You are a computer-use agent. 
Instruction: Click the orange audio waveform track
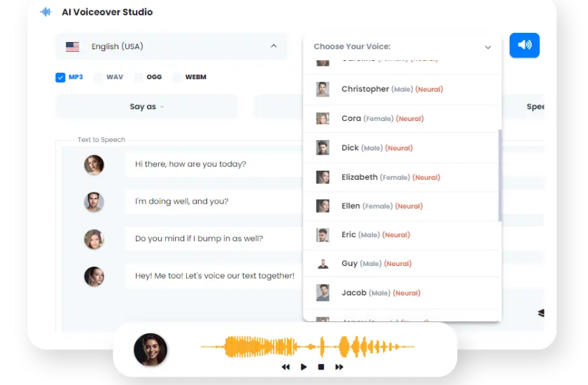point(307,346)
